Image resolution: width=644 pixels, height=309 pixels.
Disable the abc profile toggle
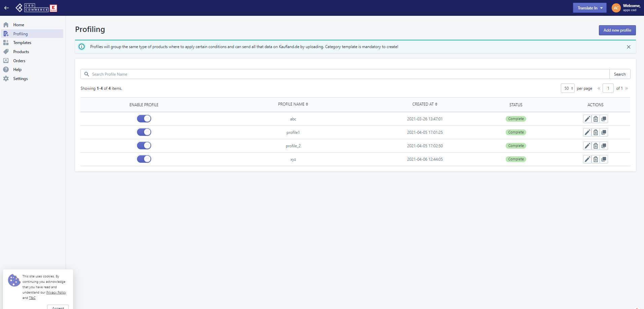pyautogui.click(x=144, y=119)
